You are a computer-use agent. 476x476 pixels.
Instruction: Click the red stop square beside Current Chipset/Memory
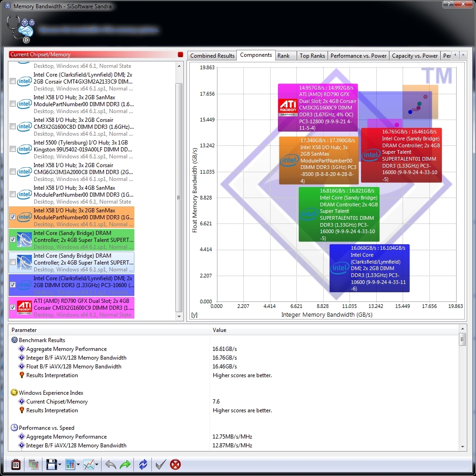coord(181,54)
